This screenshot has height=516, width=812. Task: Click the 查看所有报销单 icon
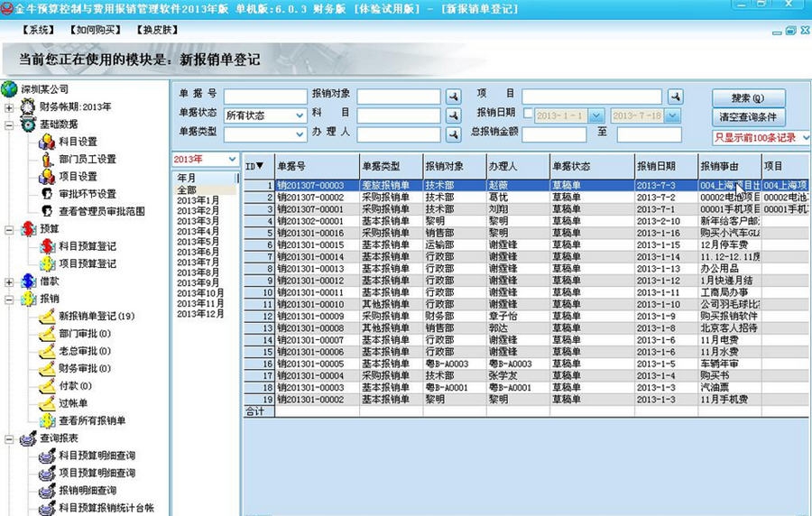pos(47,420)
